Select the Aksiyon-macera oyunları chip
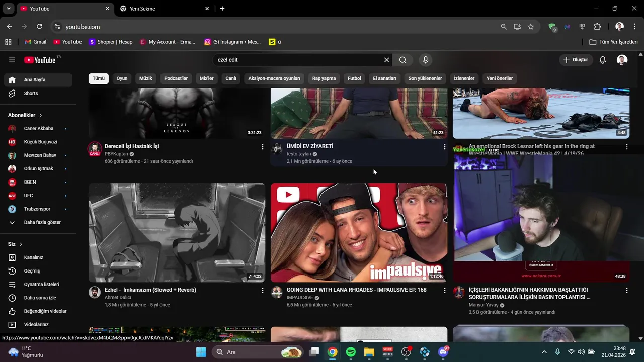 [x=274, y=78]
